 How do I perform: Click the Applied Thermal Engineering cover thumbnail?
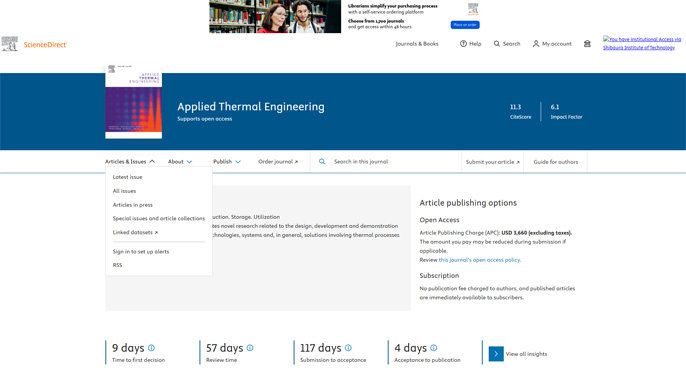coord(133,101)
